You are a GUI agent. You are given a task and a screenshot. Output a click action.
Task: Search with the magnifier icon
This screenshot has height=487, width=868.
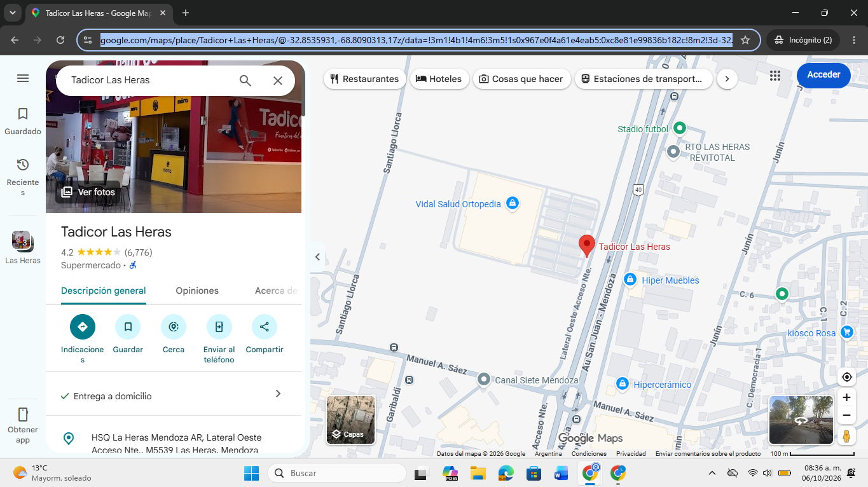[245, 81]
